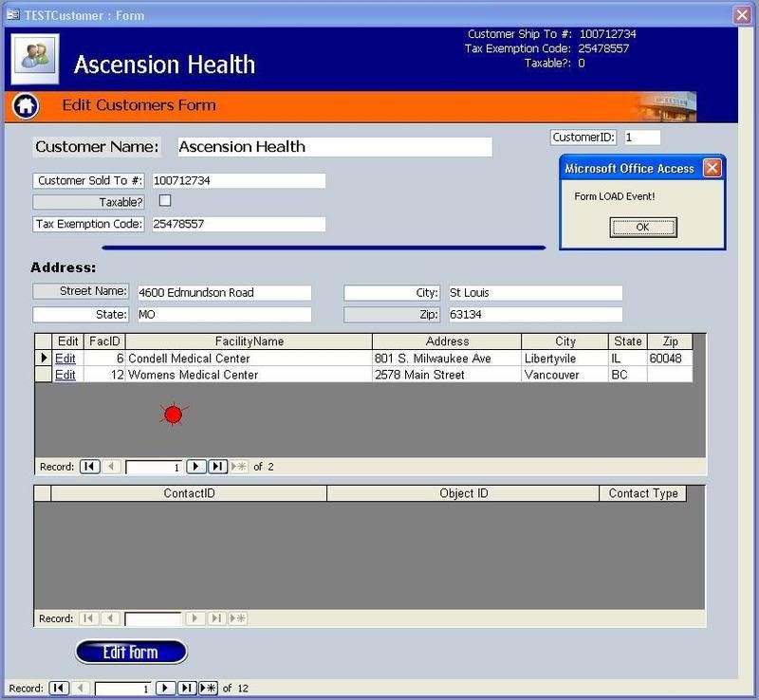The image size is (759, 700).
Task: Open Edit link for Condell Medical Center
Action: point(65,359)
